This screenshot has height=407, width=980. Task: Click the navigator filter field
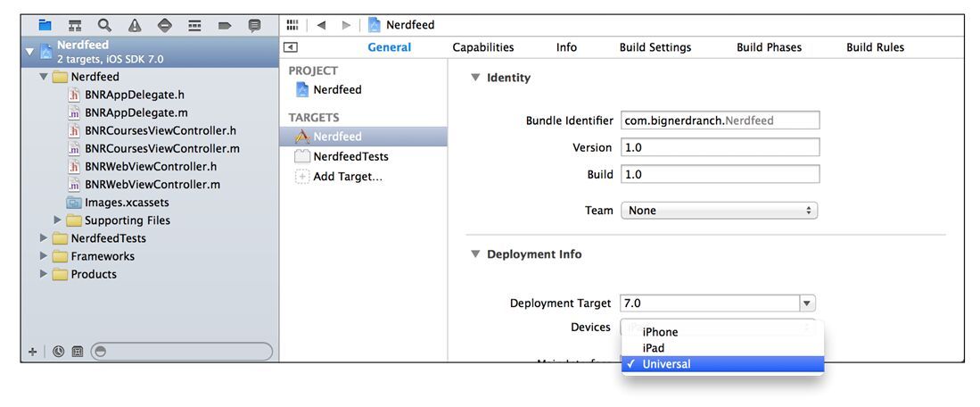tap(182, 352)
